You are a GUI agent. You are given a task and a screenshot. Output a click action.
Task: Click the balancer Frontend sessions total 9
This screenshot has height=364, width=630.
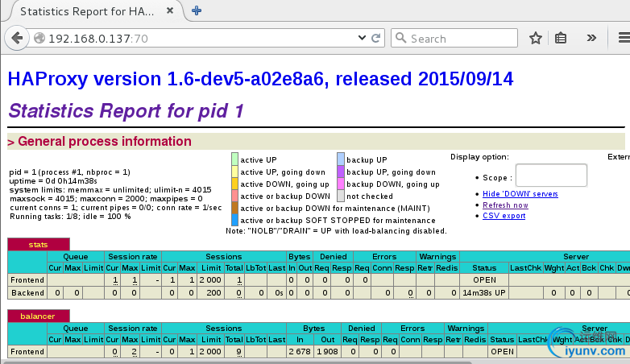coord(234,352)
